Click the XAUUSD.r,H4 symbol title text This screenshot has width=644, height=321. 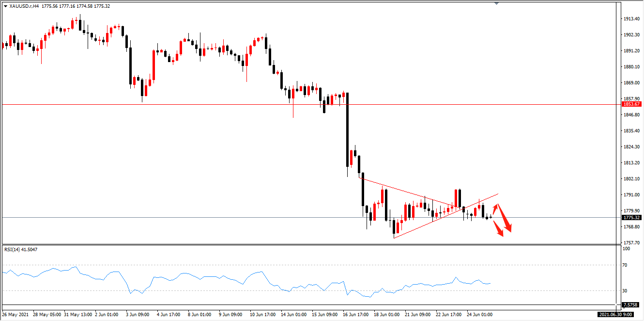click(x=25, y=6)
